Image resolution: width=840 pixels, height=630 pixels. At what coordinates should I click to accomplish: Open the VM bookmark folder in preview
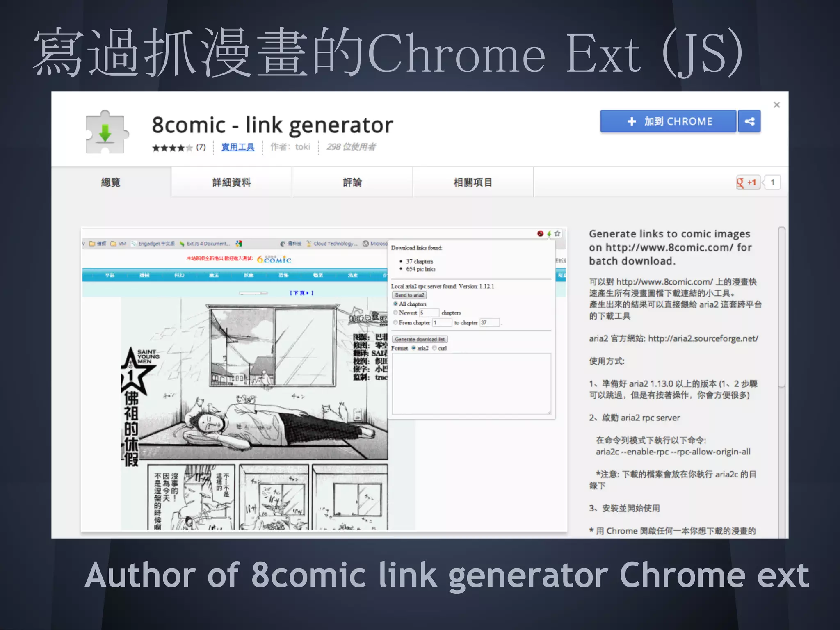[119, 244]
